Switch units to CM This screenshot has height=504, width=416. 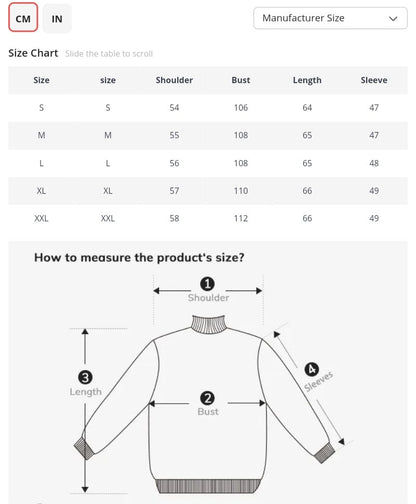(x=23, y=18)
